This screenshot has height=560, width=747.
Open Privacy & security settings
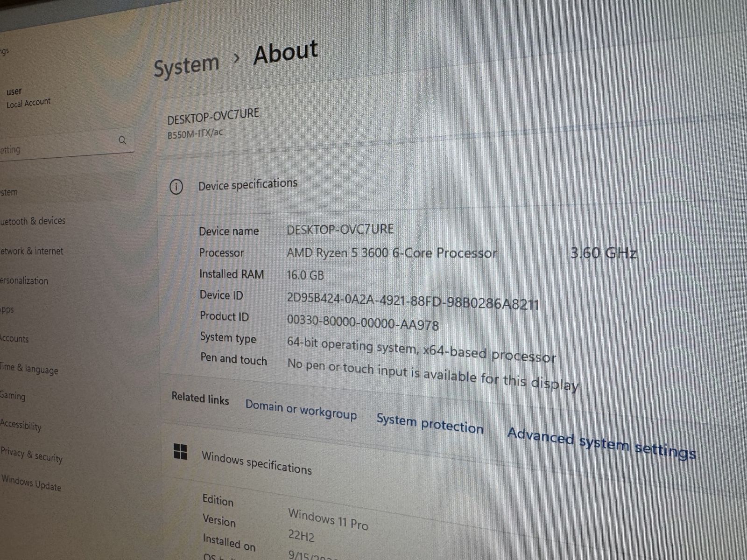pyautogui.click(x=31, y=455)
